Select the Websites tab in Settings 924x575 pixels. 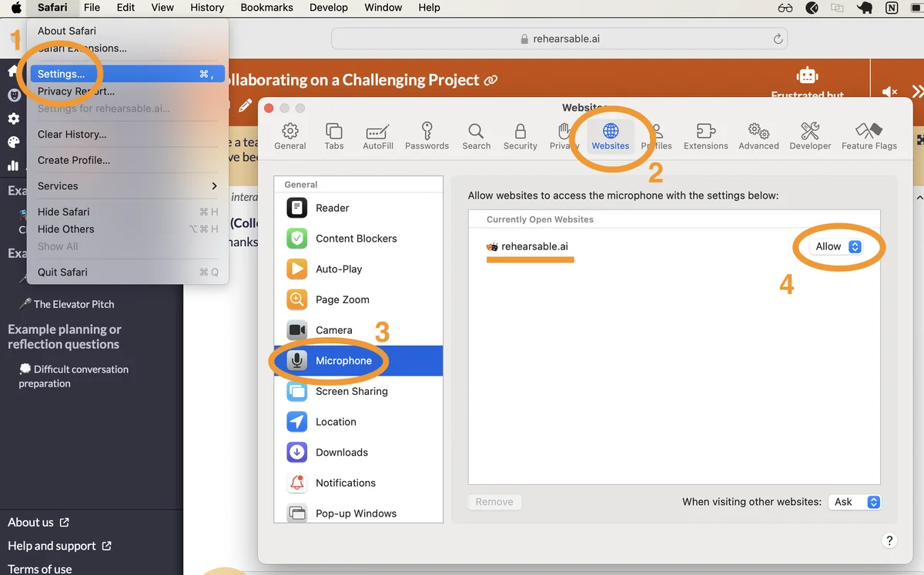click(x=611, y=135)
